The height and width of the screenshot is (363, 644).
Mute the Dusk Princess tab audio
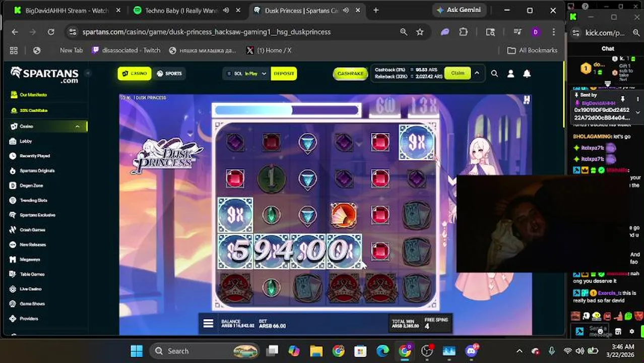346,10
